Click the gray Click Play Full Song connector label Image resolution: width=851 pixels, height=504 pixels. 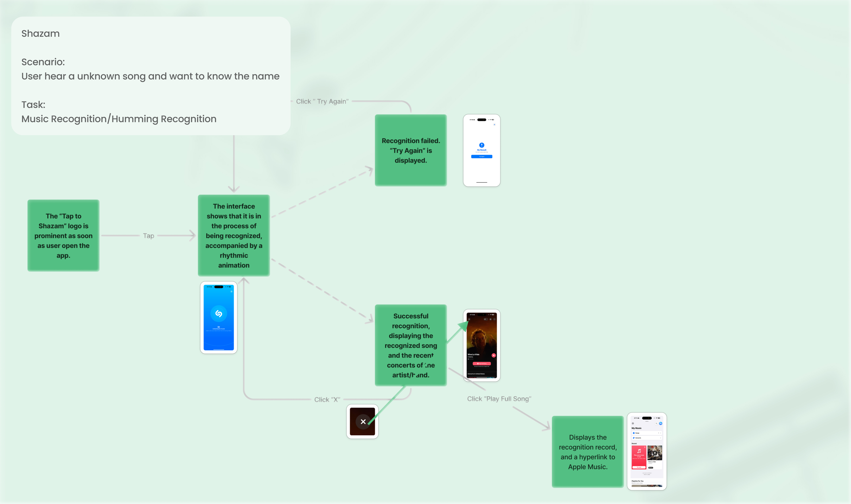pyautogui.click(x=499, y=399)
